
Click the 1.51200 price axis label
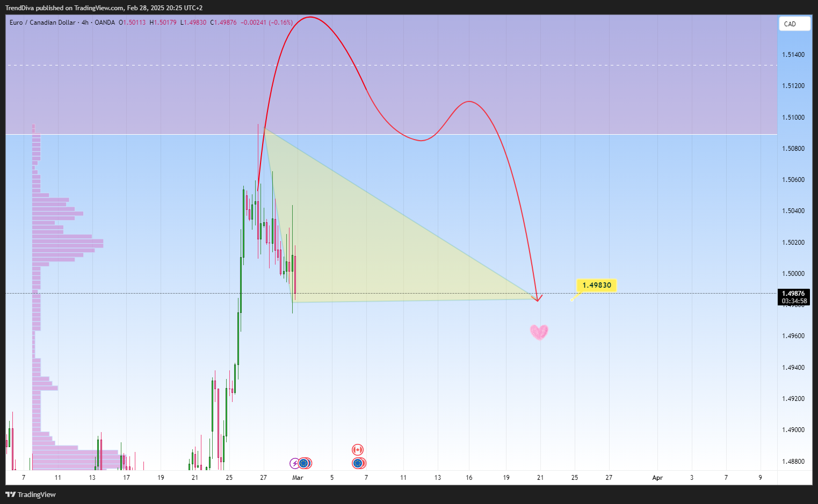[793, 86]
